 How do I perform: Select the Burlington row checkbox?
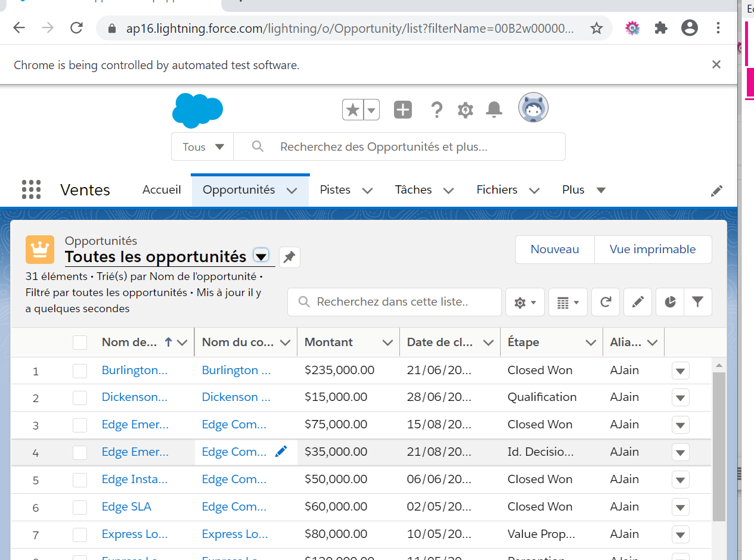[80, 371]
